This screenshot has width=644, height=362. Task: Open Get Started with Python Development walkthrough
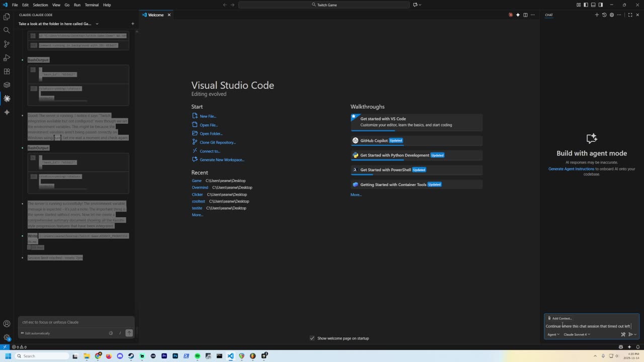pyautogui.click(x=417, y=155)
